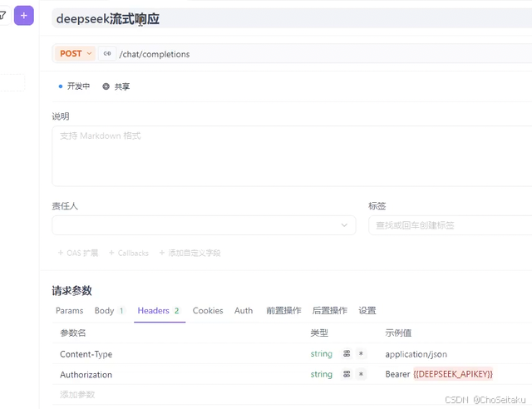Open the 开发中 status selector

[74, 86]
